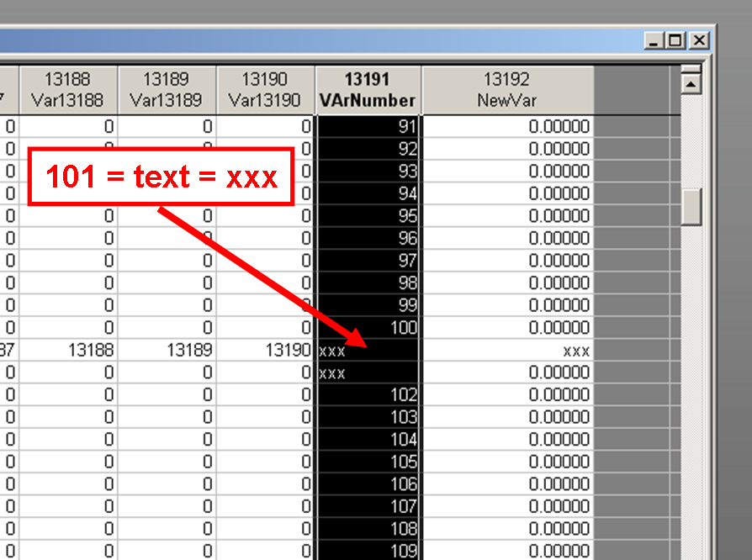Click the VArNumber cell containing 102
Image resolution: width=752 pixels, height=560 pixels.
(x=368, y=395)
